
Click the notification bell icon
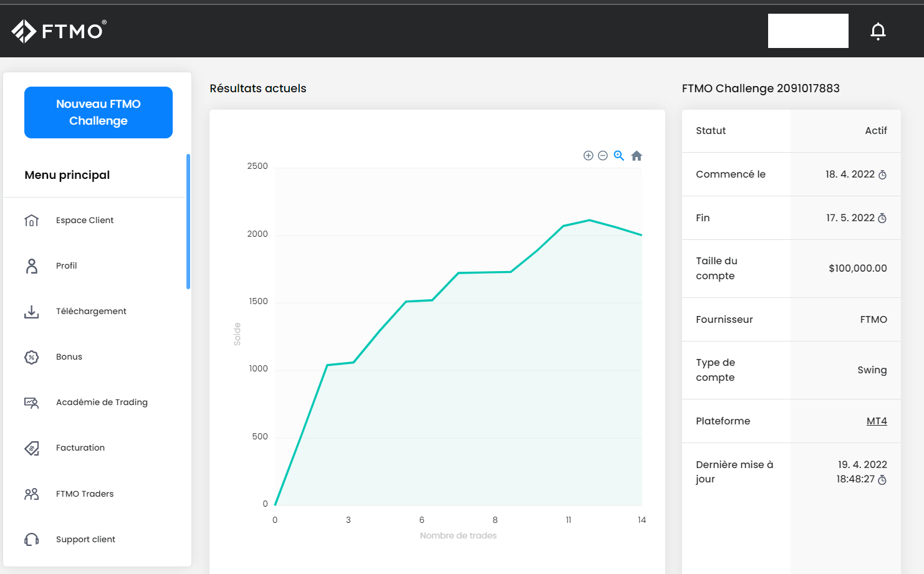(x=878, y=31)
